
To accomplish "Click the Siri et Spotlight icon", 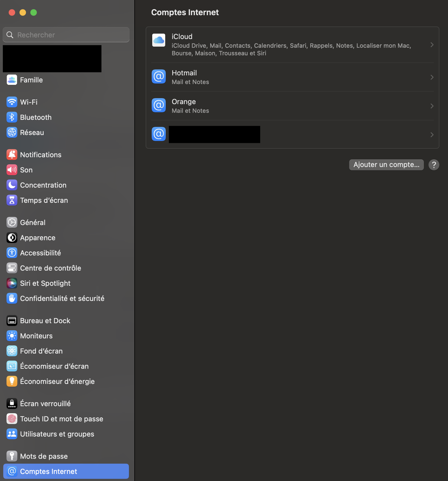I will 12,283.
